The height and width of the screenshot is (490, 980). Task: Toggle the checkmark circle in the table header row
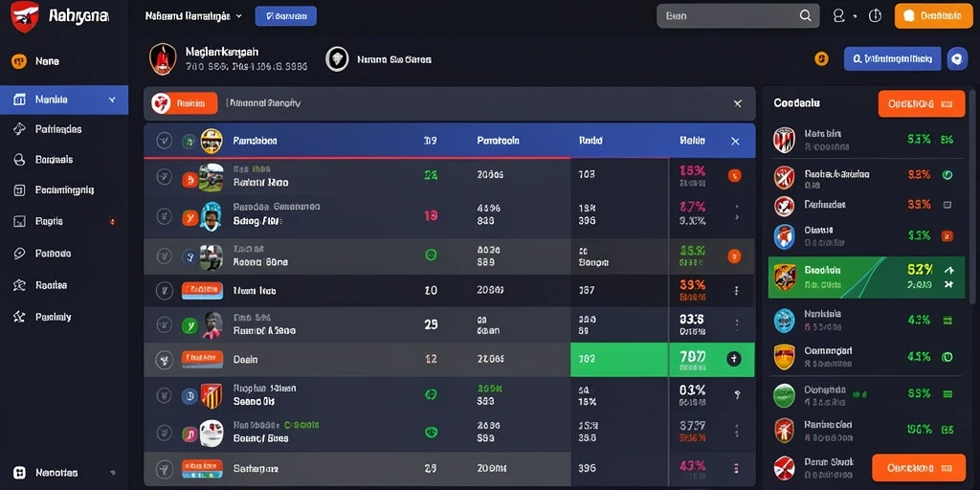click(x=164, y=142)
